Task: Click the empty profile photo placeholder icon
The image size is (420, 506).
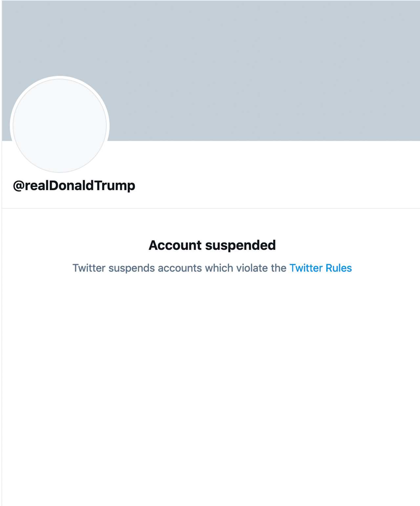Action: [60, 125]
